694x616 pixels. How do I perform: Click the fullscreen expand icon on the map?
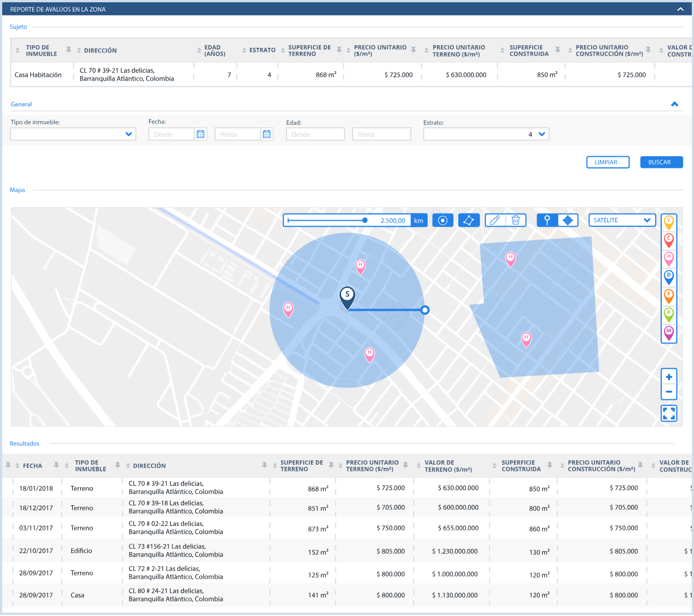point(668,413)
